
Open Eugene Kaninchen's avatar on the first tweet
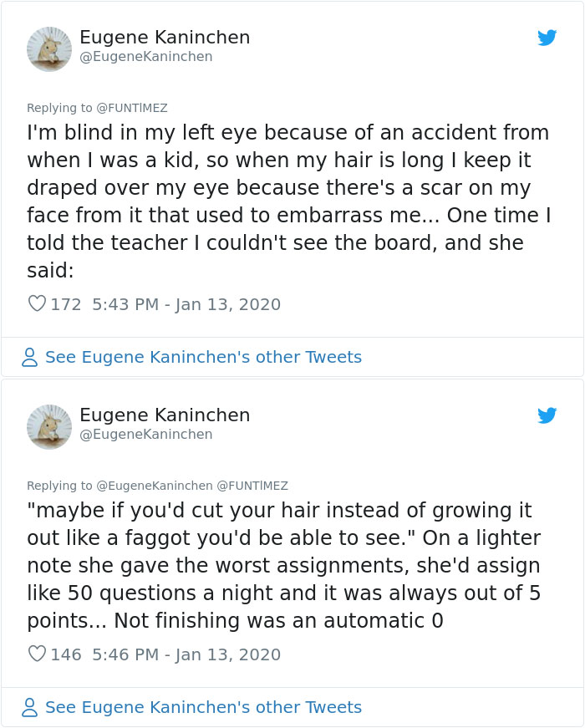49,48
